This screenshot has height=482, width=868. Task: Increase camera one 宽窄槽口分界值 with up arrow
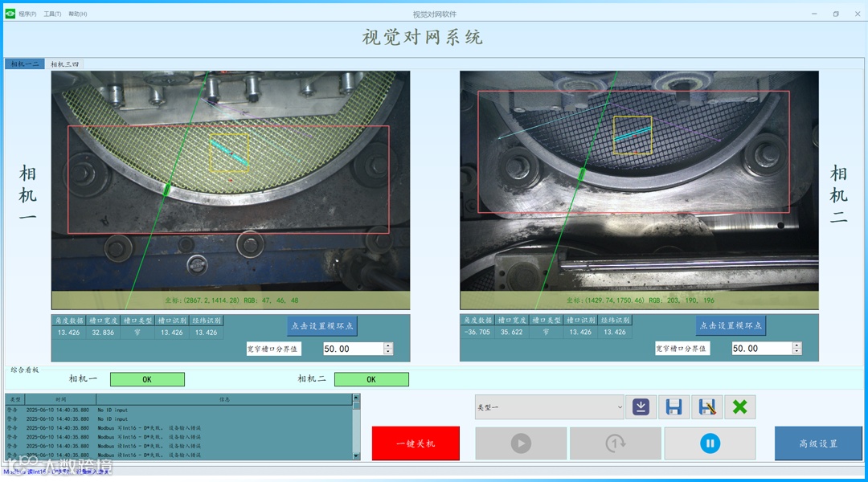coord(388,346)
